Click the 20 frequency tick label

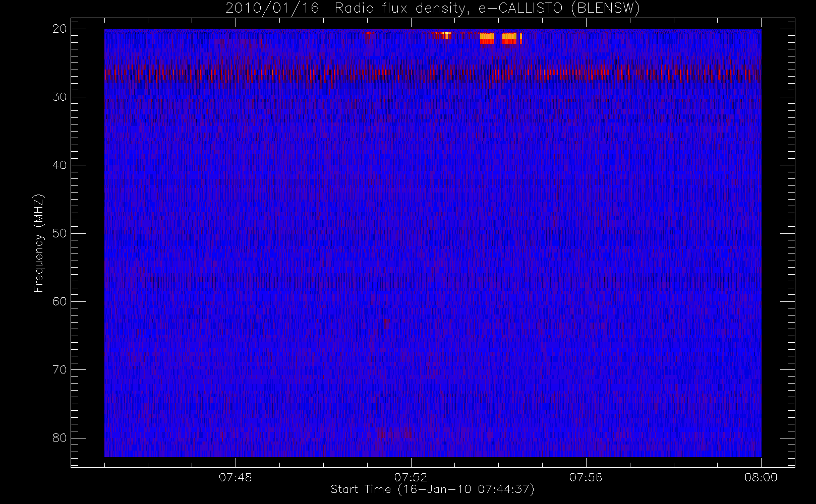coord(60,29)
